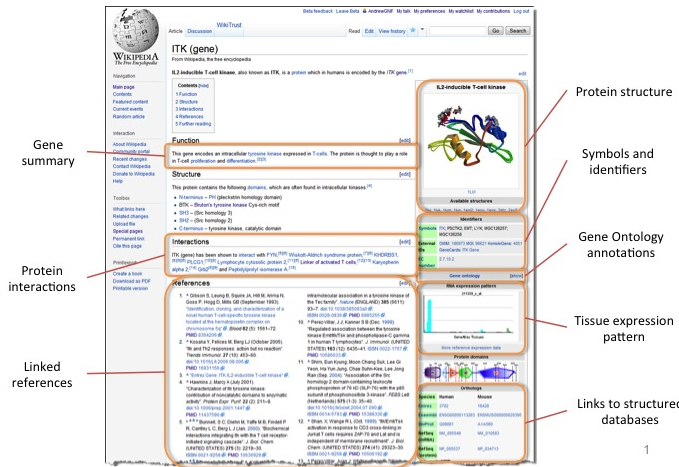Click Cite this page link

click(127, 246)
